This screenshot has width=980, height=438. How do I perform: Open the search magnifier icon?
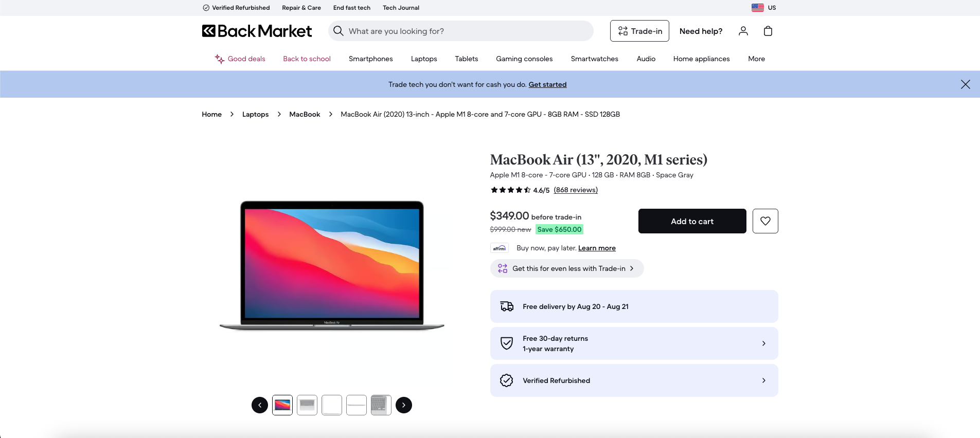[338, 31]
